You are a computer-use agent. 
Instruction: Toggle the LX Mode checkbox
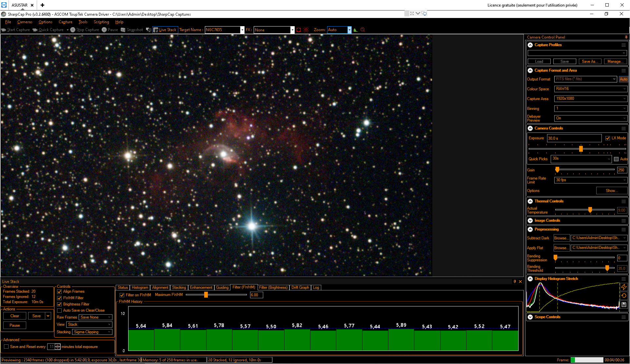coord(608,138)
